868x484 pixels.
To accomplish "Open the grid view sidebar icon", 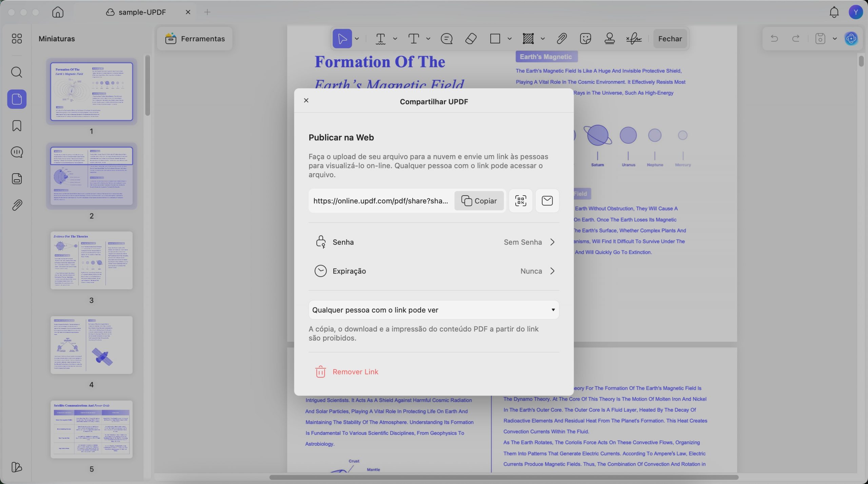I will tap(17, 39).
